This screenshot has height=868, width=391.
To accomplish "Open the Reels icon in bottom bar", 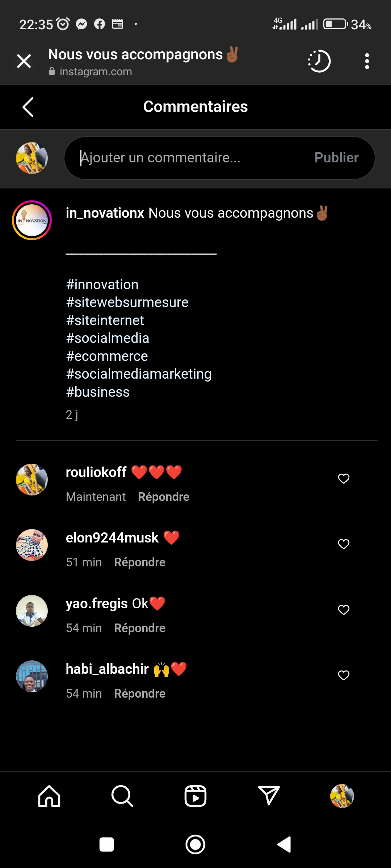I will click(x=195, y=796).
